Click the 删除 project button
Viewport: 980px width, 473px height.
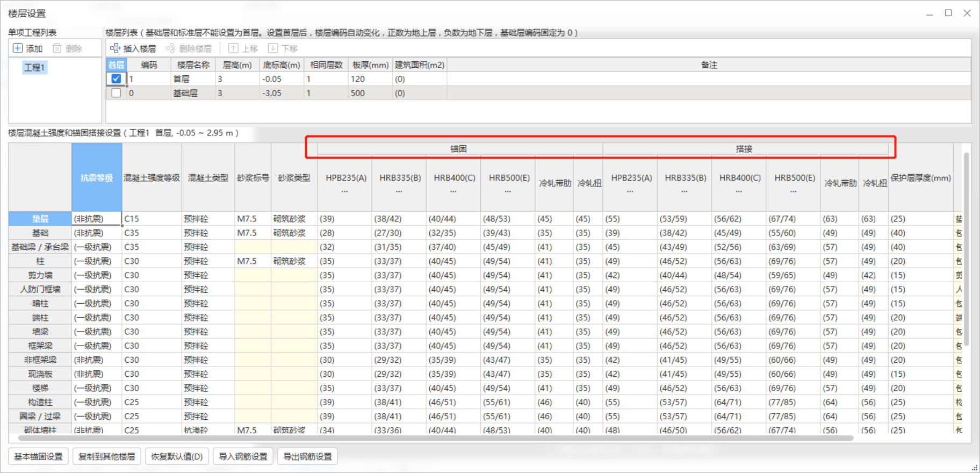click(68, 48)
